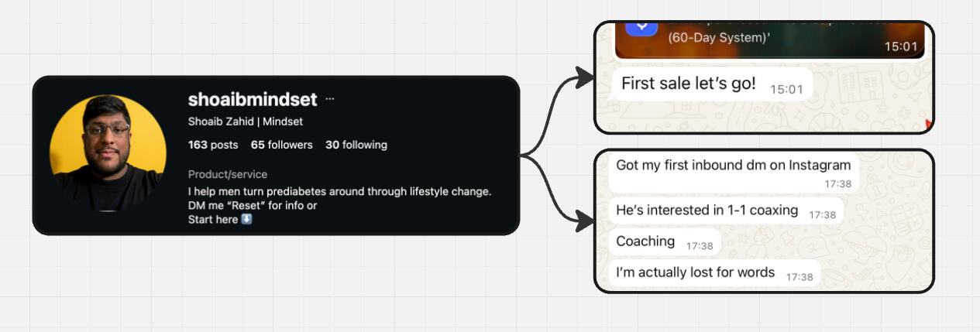Click the 'Shoaib Zahid | Mindset' display name

tap(246, 122)
